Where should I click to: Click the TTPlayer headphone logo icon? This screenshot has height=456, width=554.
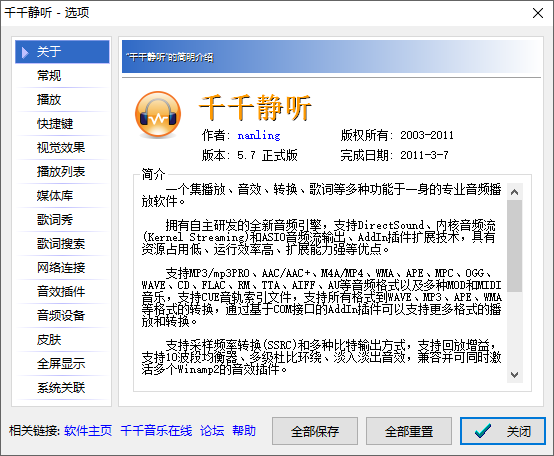click(x=158, y=114)
